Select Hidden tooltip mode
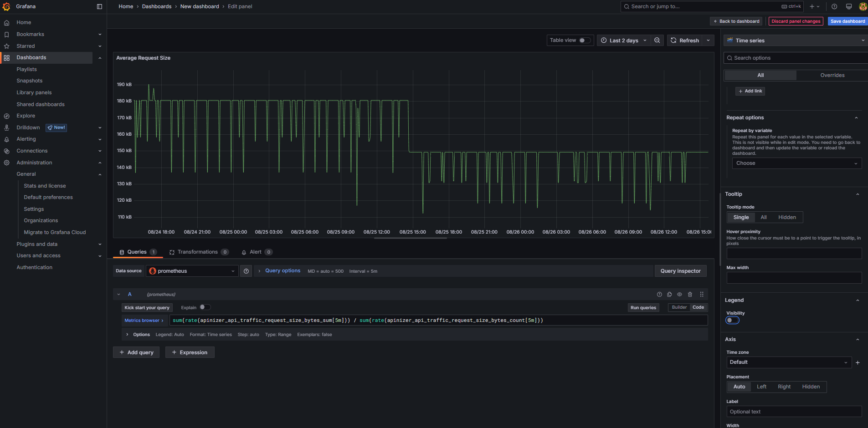The image size is (868, 428). coord(787,218)
